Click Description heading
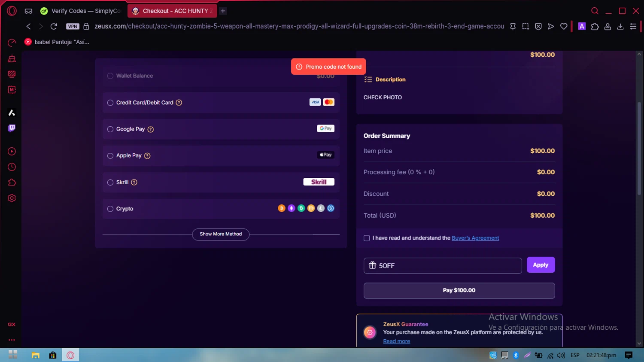The height and width of the screenshot is (362, 644). coord(390,79)
